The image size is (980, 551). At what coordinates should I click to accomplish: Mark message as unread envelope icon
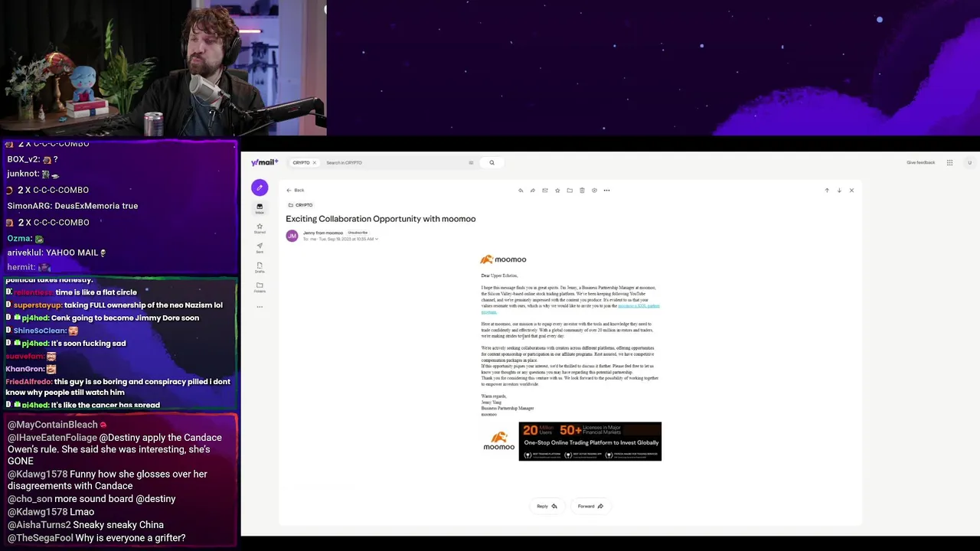[545, 191]
